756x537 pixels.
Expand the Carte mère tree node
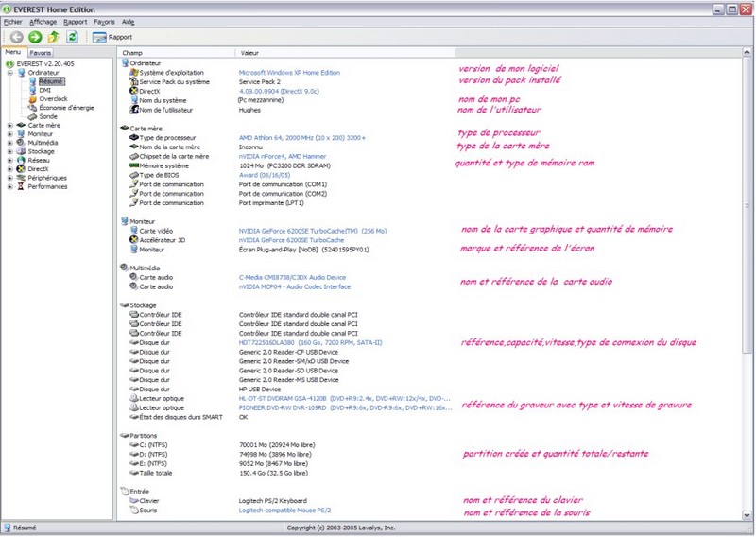(10, 126)
